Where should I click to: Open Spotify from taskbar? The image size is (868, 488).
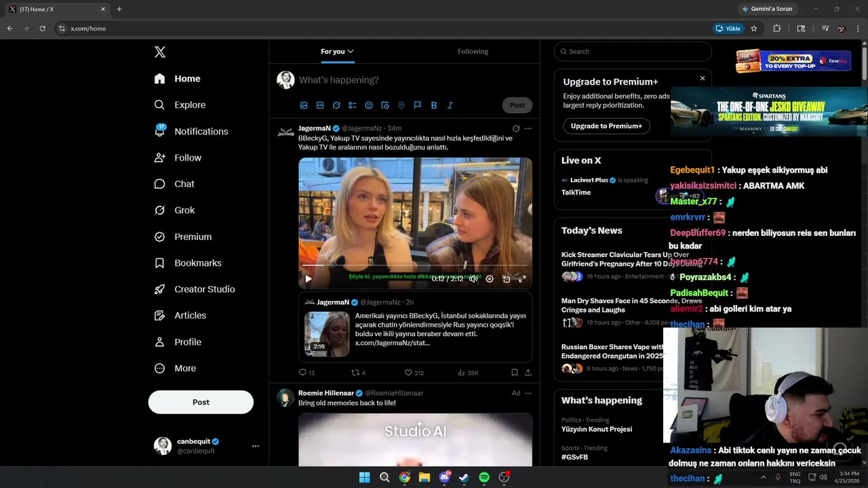pyautogui.click(x=484, y=477)
